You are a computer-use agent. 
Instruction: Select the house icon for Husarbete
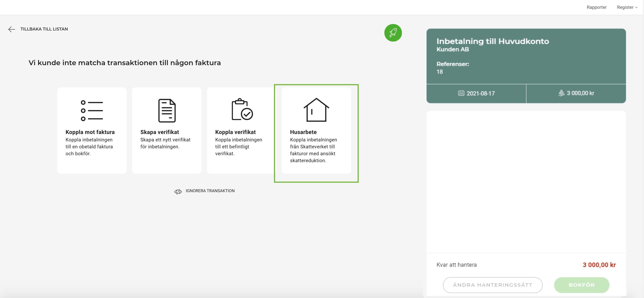tap(316, 110)
